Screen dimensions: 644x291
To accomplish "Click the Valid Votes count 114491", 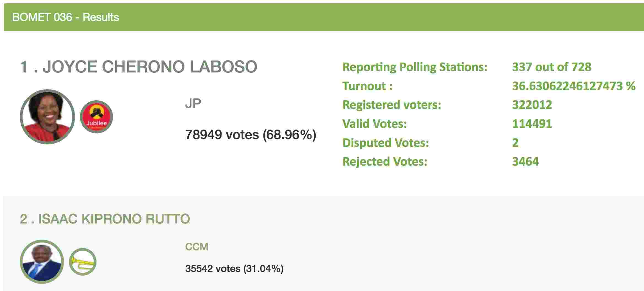I will (x=532, y=124).
